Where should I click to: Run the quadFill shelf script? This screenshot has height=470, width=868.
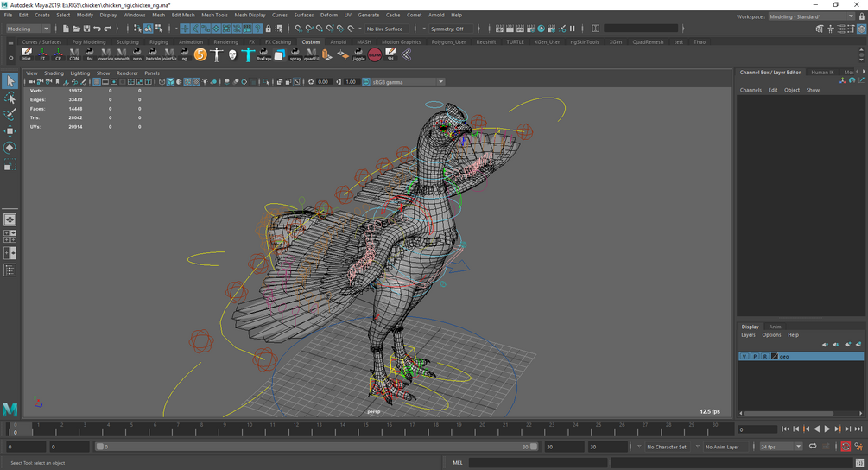(311, 54)
